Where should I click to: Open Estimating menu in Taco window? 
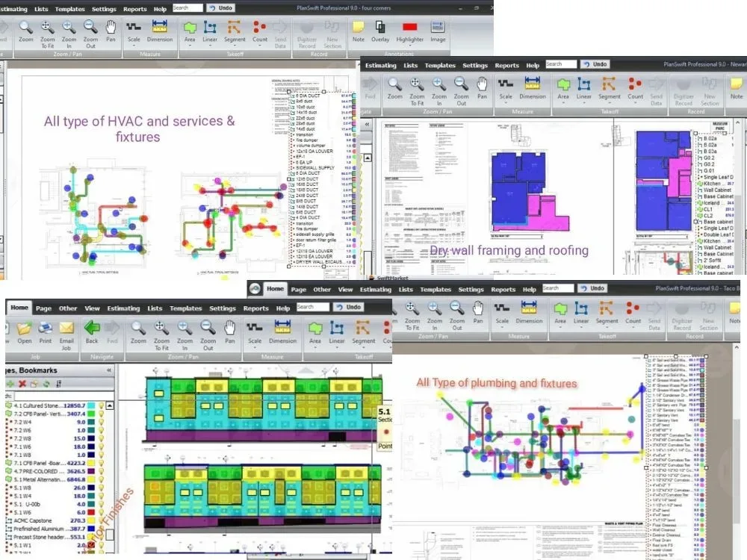(x=376, y=290)
